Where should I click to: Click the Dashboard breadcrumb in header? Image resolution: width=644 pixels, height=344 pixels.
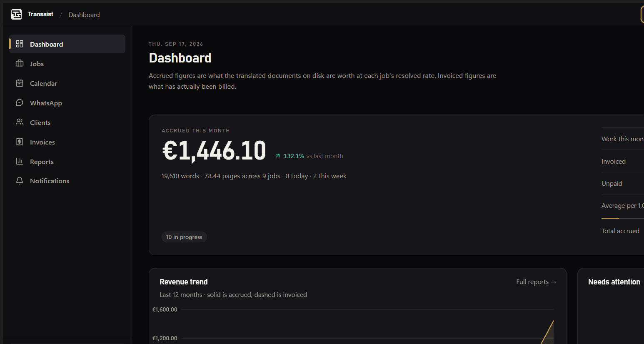pyautogui.click(x=84, y=15)
